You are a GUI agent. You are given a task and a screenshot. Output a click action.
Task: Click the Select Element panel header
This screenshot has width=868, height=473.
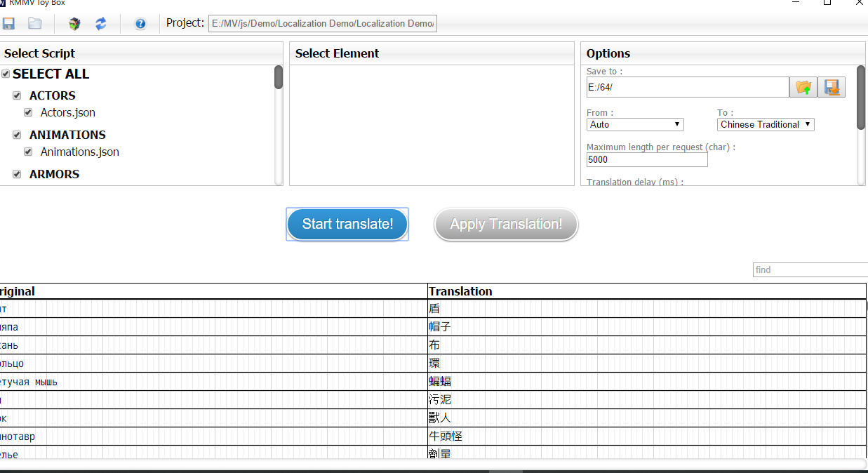click(432, 53)
